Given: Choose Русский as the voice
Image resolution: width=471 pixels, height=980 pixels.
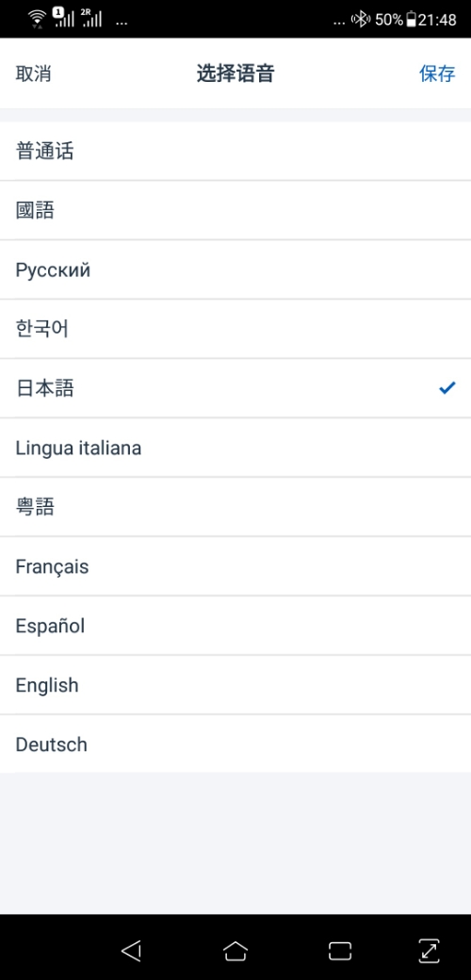Looking at the screenshot, I should click(235, 270).
